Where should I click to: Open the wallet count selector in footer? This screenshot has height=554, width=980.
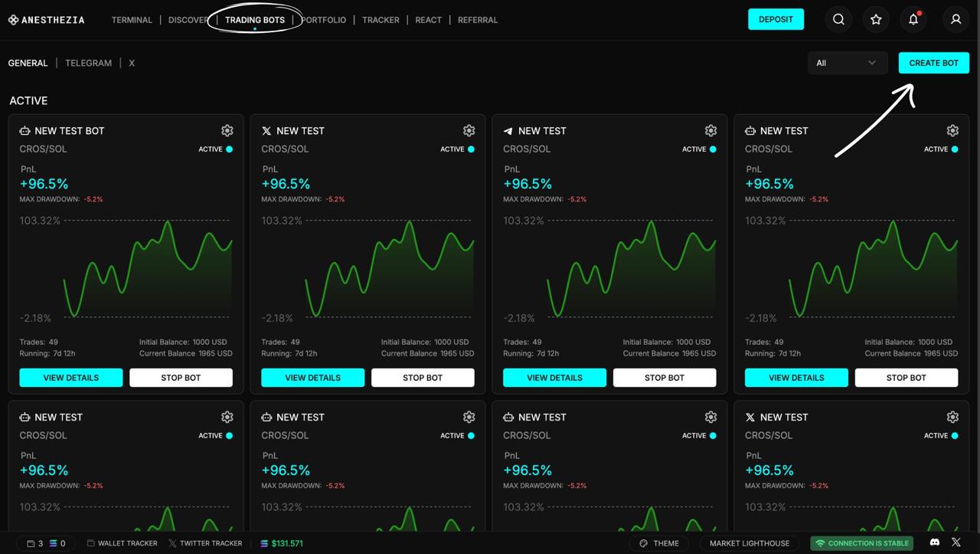tap(46, 543)
